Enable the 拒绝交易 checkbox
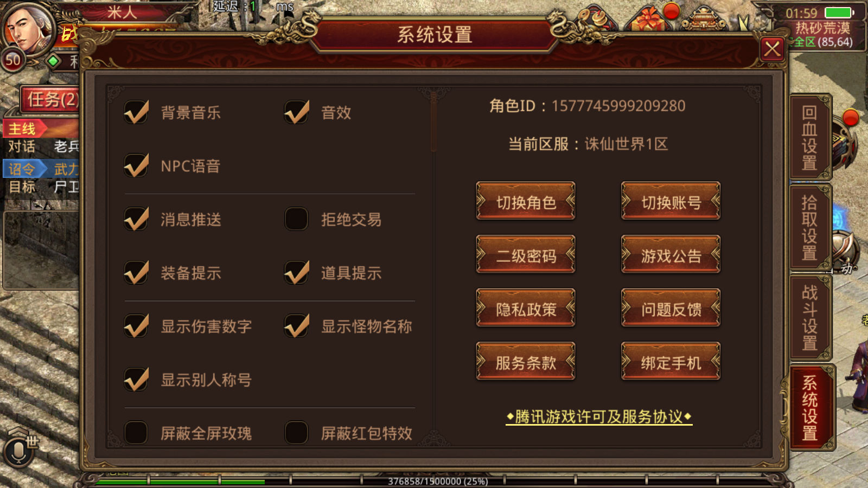Screen dimensions: 868x488 [296, 219]
